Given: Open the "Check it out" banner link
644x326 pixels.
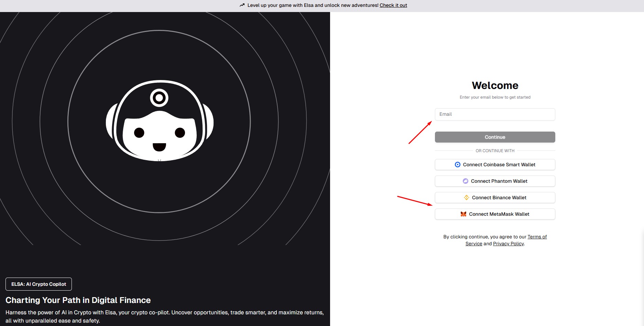Looking at the screenshot, I should coord(393,5).
